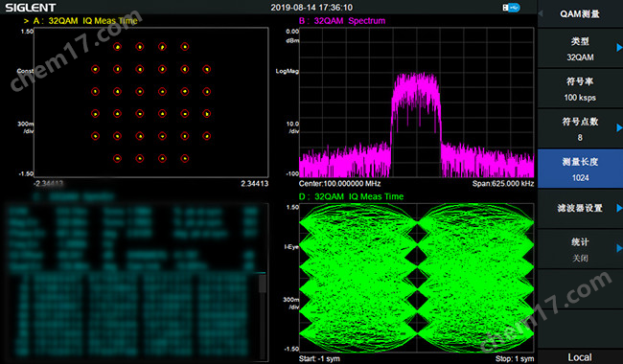623x364 pixels.
Task: Click the USB connection status icon
Action: point(511,8)
